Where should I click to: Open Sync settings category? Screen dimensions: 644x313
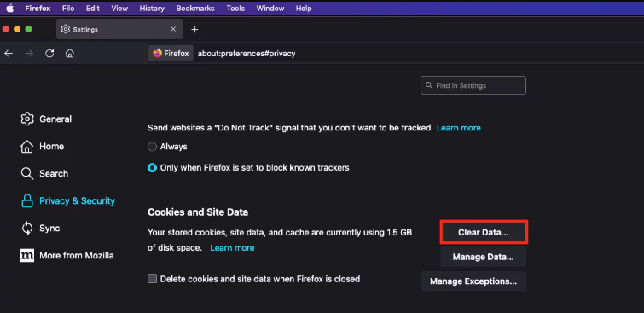point(40,228)
